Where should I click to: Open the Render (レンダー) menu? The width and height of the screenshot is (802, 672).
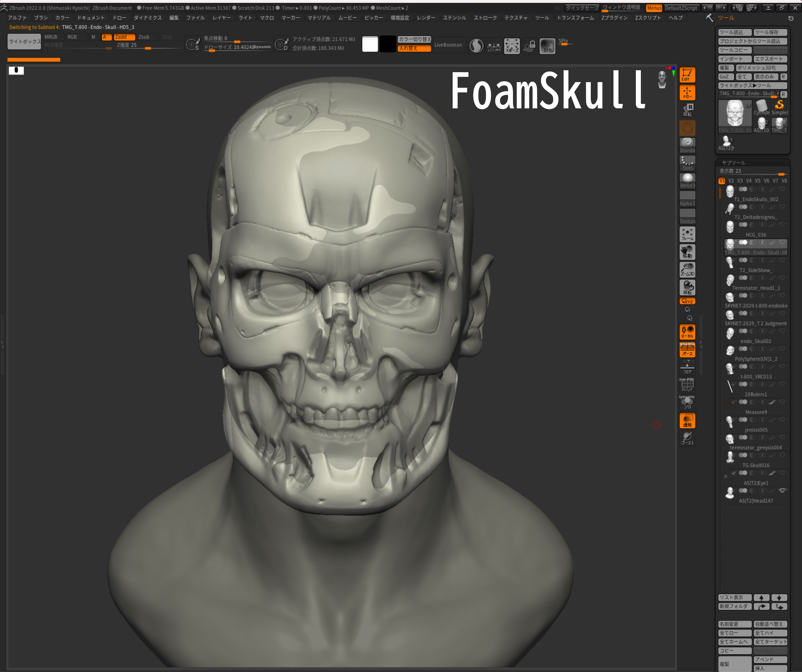(426, 18)
